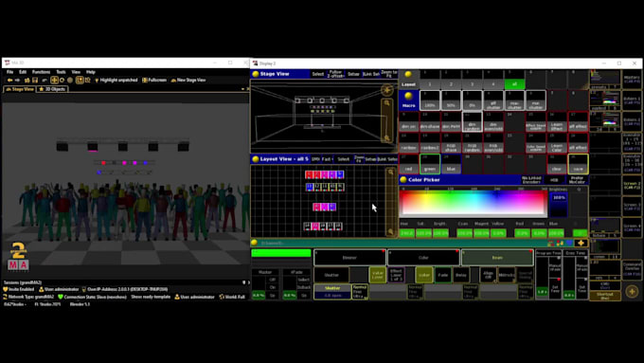Toggle Link Sel in Layout View title bar
This screenshot has width=644, height=363.
[x=387, y=159]
